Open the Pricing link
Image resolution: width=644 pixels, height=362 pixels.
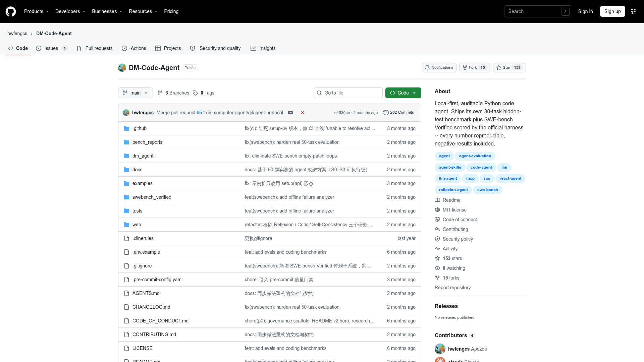(171, 11)
